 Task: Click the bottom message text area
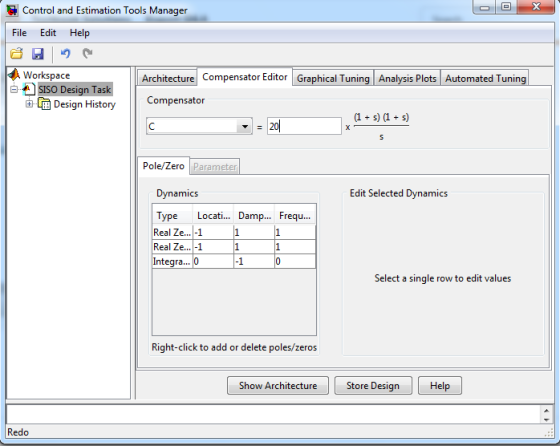(x=274, y=415)
